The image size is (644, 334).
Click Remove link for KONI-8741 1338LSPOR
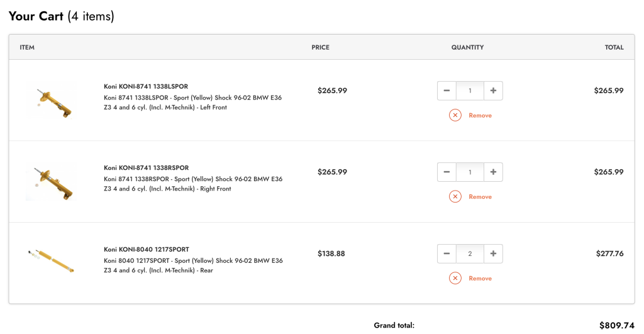pos(480,116)
